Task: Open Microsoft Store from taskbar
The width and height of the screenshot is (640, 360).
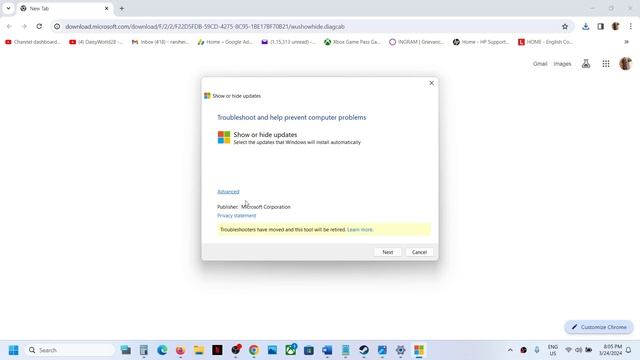Action: pos(309,350)
